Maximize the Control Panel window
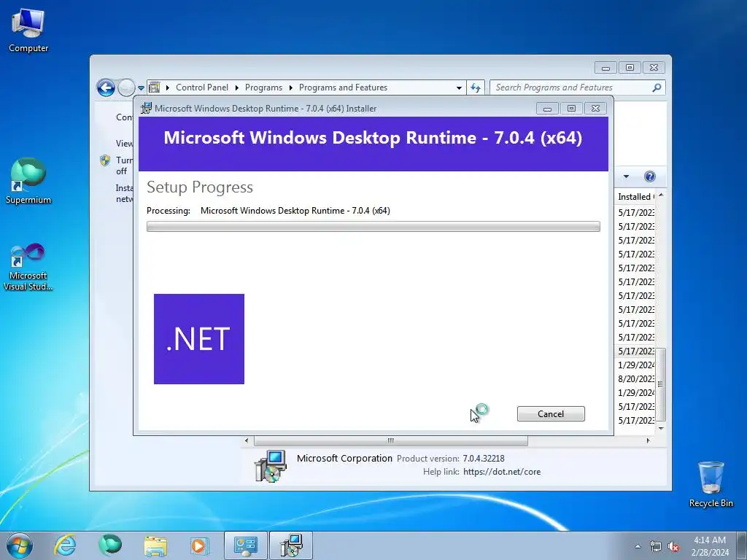The height and width of the screenshot is (560, 747). coord(630,68)
